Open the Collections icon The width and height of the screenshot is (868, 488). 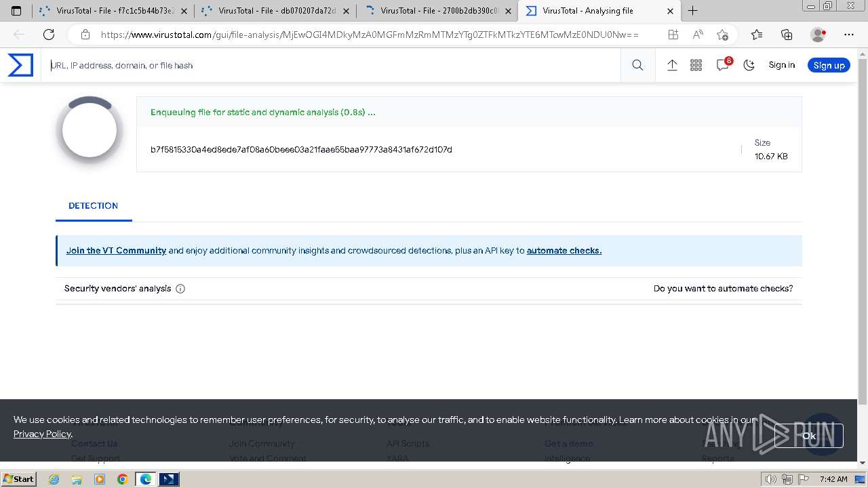pos(787,35)
